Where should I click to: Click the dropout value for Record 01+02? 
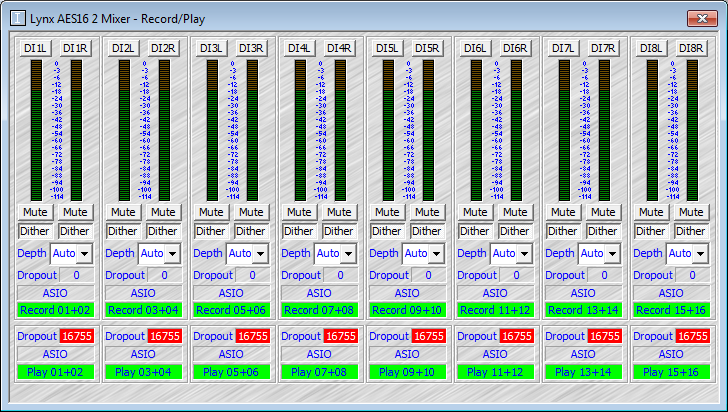coord(77,275)
